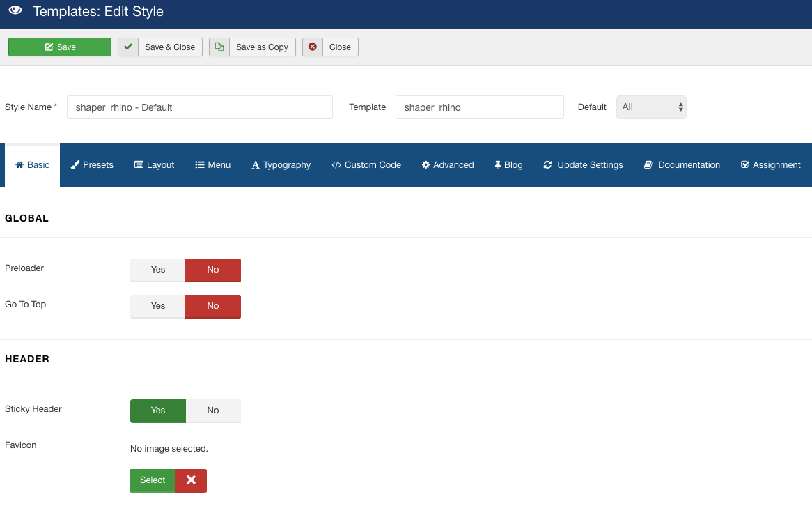Click the Save as Copy duplicate icon
Viewport: 812px width, 506px height.
pyautogui.click(x=219, y=47)
